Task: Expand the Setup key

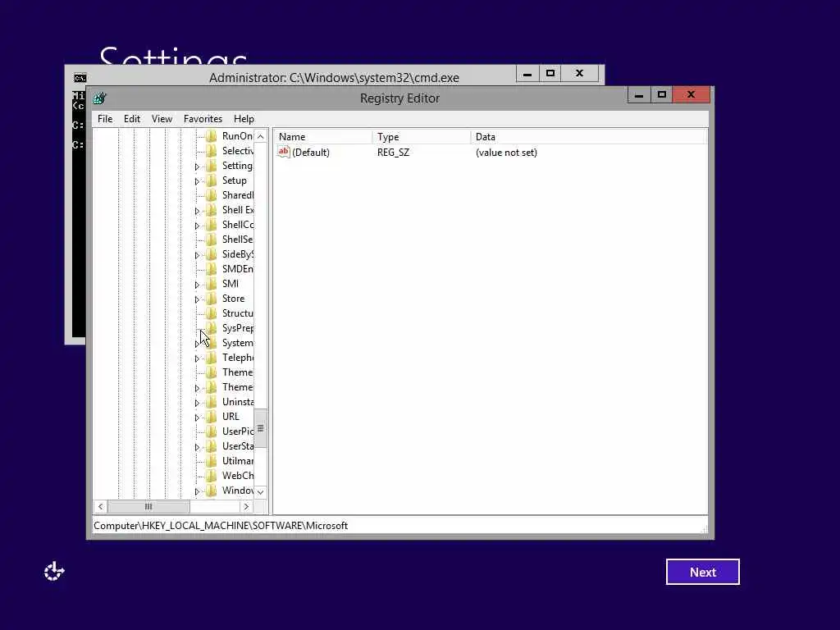Action: (x=197, y=181)
